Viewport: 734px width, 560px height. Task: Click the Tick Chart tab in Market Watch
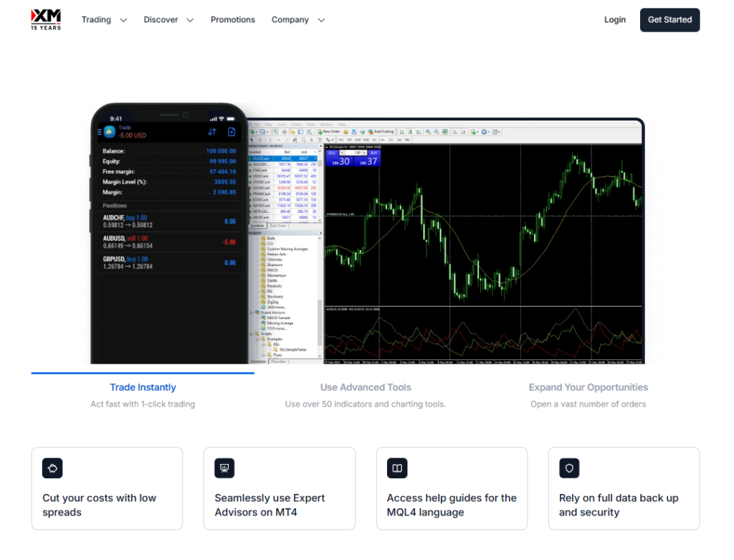[278, 226]
